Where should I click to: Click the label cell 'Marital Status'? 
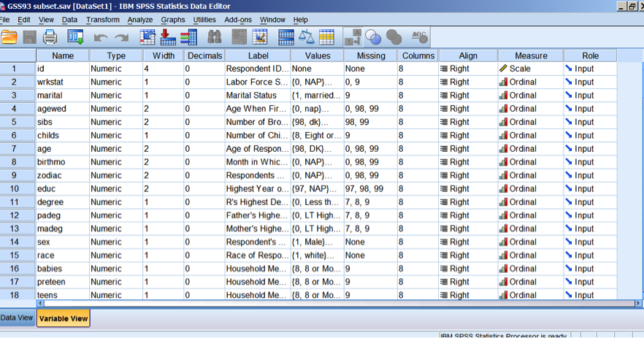click(x=258, y=96)
